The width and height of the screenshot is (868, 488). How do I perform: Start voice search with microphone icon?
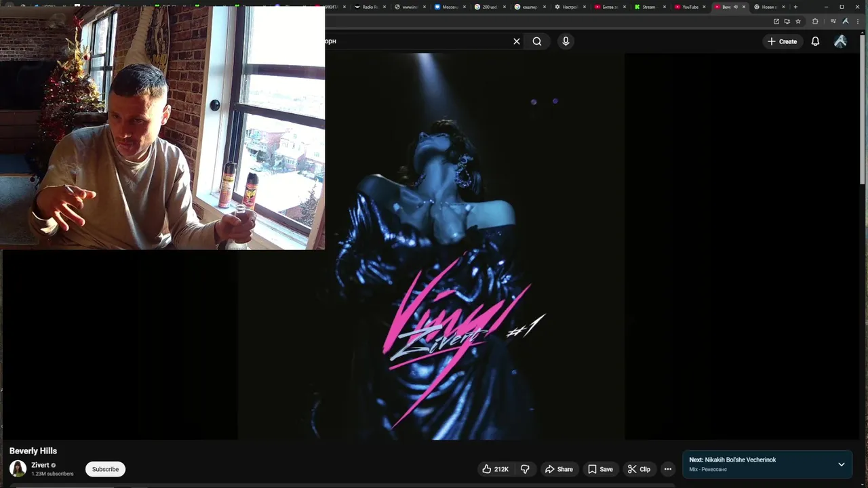tap(566, 41)
